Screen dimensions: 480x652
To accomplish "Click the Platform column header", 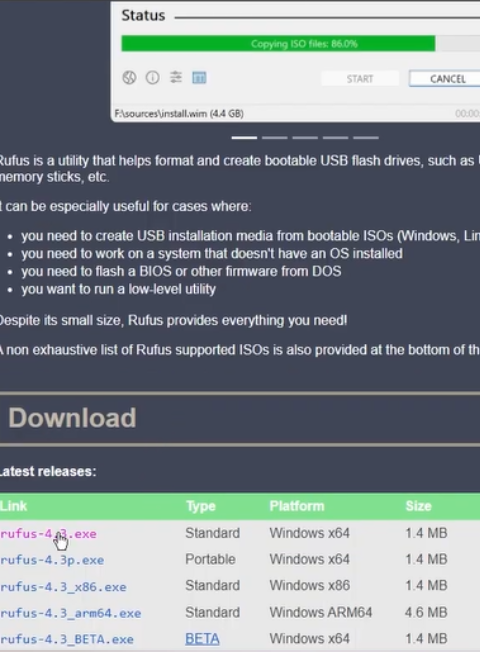I will [x=297, y=506].
